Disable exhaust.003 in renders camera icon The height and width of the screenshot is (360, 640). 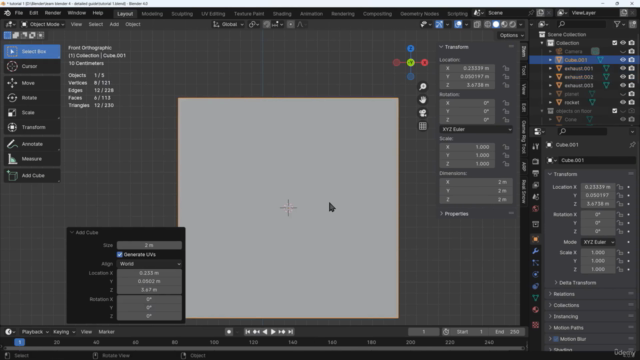pos(631,85)
